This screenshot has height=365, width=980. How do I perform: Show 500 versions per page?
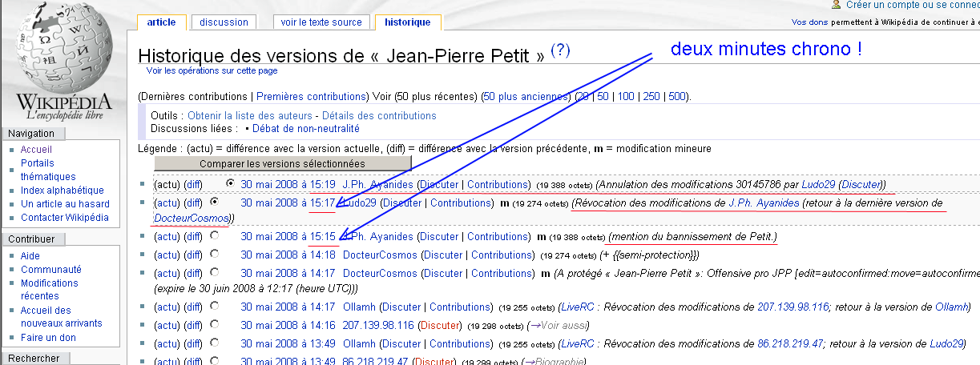pos(677,96)
